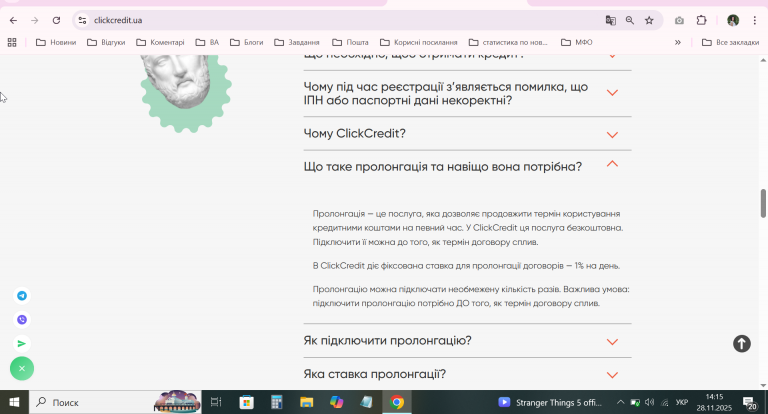Screen dimensions: 768x414
Task: Open the Відгуки bookmark folder
Action: 106,43
